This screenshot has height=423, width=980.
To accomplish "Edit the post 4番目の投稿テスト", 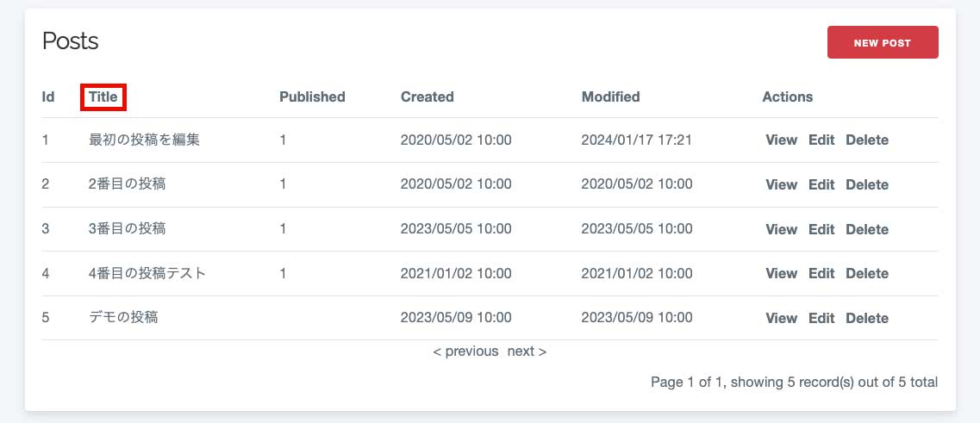I will coord(821,274).
